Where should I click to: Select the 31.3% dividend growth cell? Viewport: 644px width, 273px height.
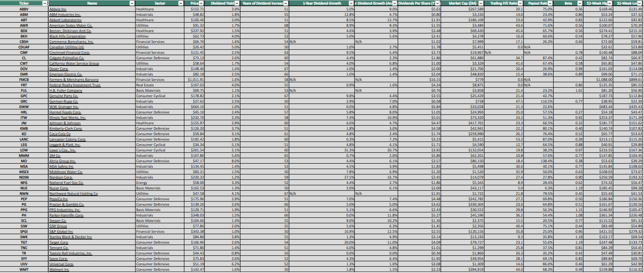point(322,150)
